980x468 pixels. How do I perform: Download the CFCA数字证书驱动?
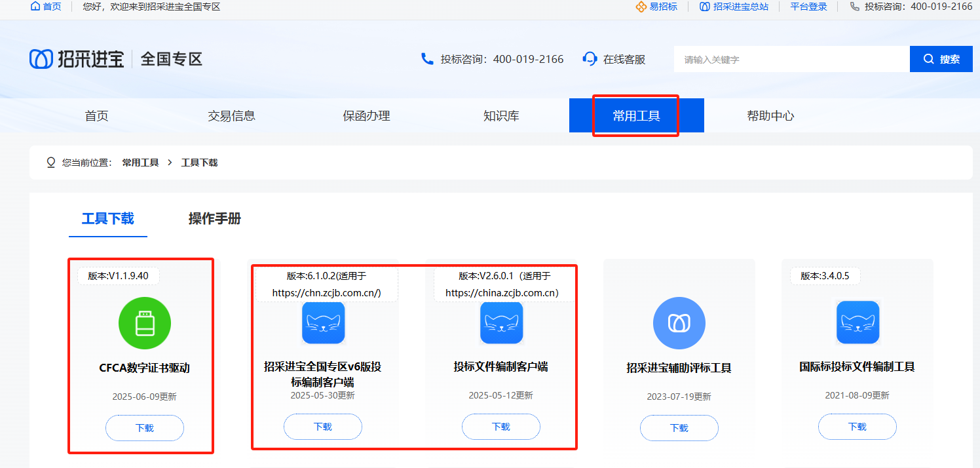pyautogui.click(x=145, y=428)
